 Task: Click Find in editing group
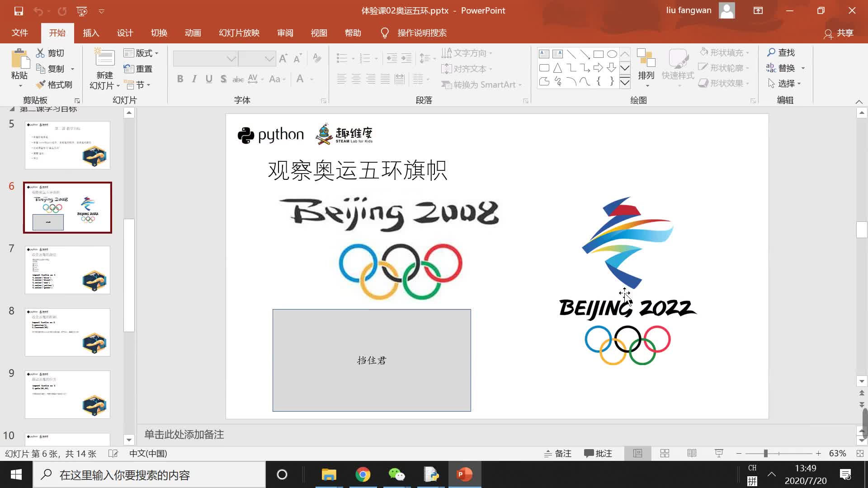[781, 52]
